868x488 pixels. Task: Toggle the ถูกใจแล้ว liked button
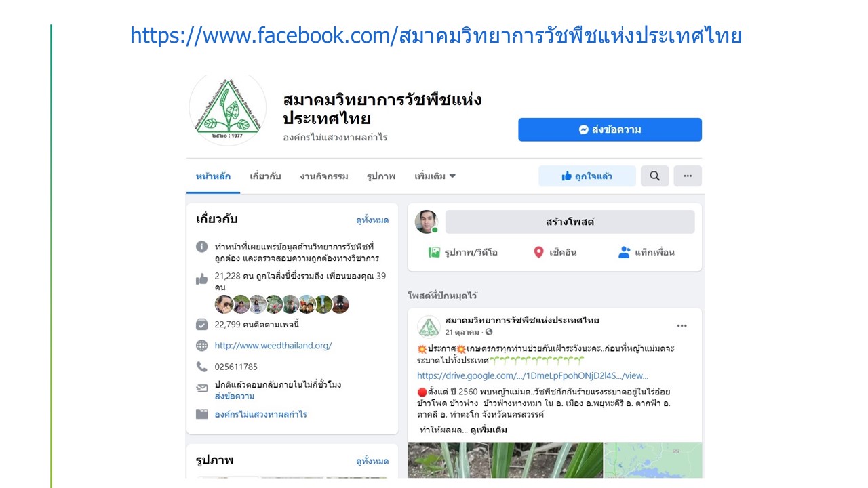(587, 176)
